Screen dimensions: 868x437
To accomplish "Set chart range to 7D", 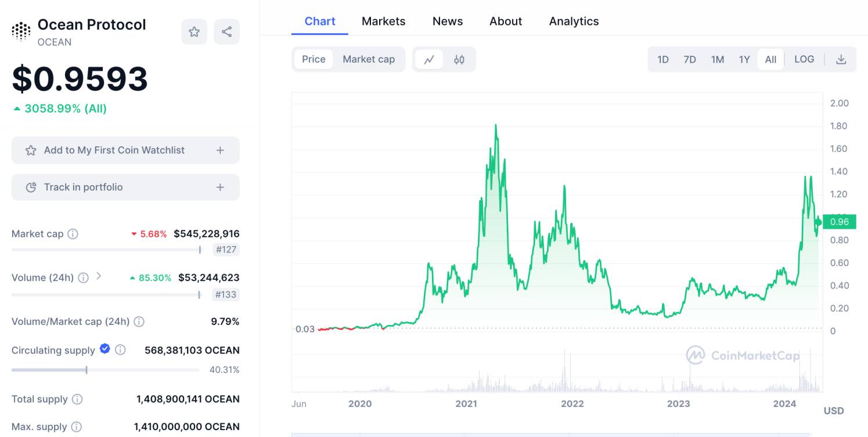I will tap(690, 59).
